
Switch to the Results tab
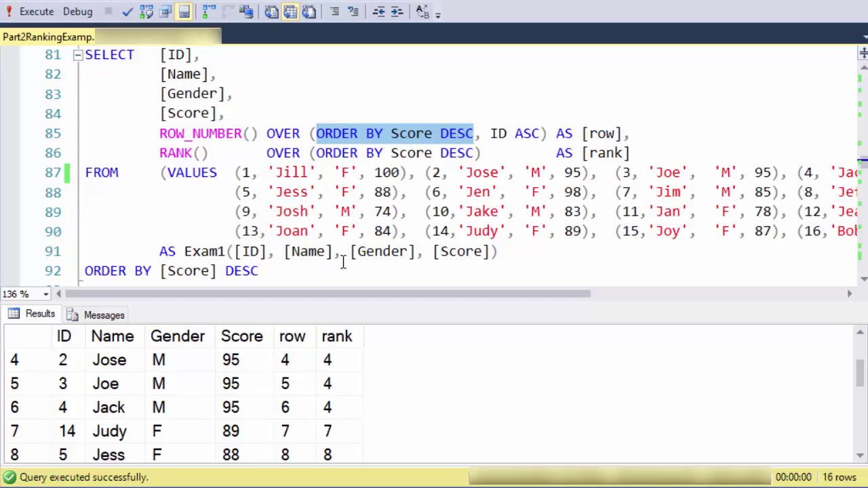(32, 314)
